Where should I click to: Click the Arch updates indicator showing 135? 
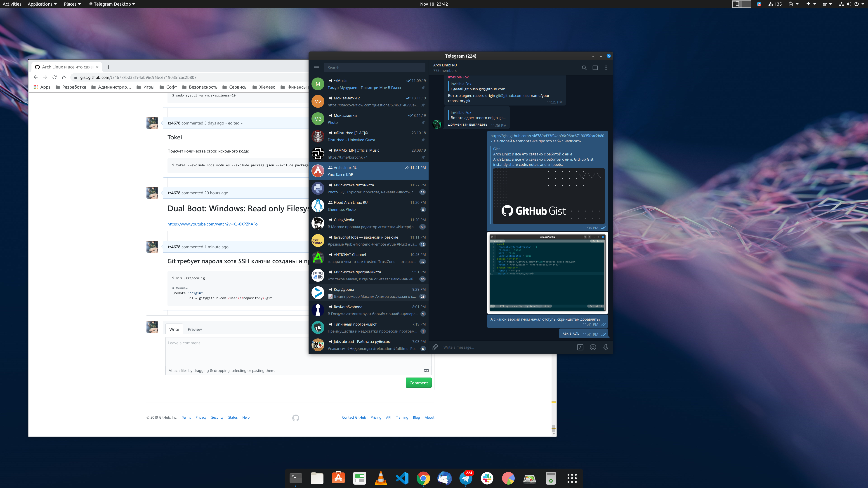775,4
